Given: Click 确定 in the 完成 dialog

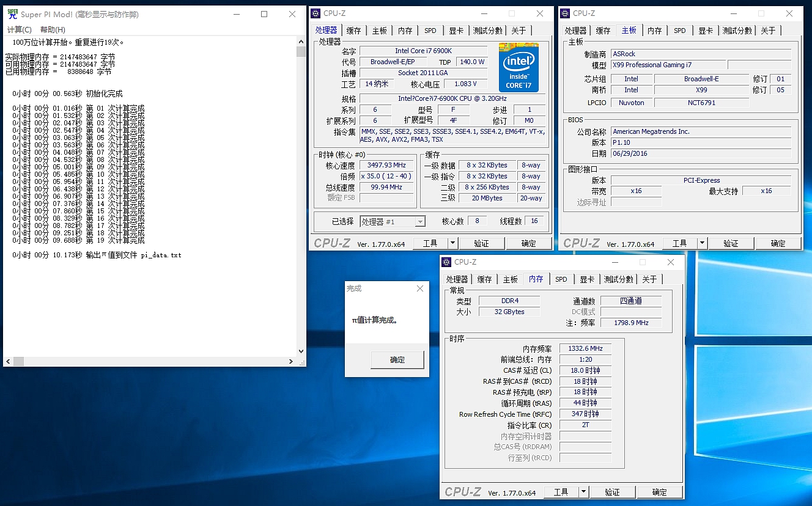Looking at the screenshot, I should pyautogui.click(x=397, y=360).
